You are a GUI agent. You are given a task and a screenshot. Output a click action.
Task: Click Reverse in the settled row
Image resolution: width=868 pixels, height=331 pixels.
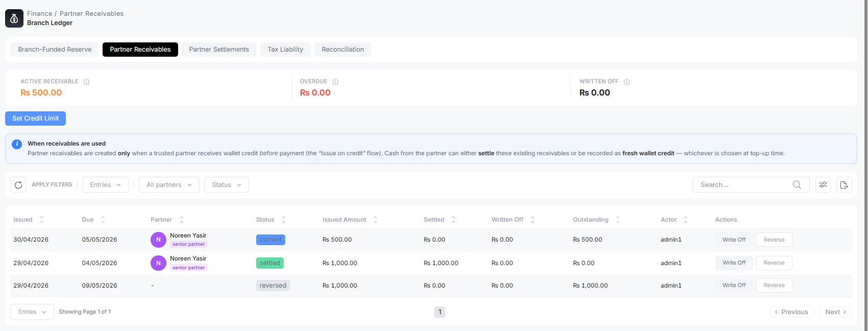pos(774,263)
